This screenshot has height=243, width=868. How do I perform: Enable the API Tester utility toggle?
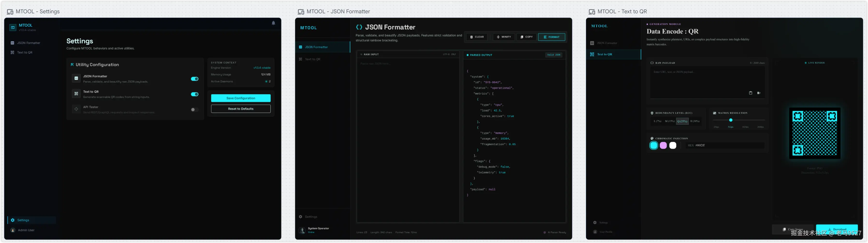[x=195, y=109]
